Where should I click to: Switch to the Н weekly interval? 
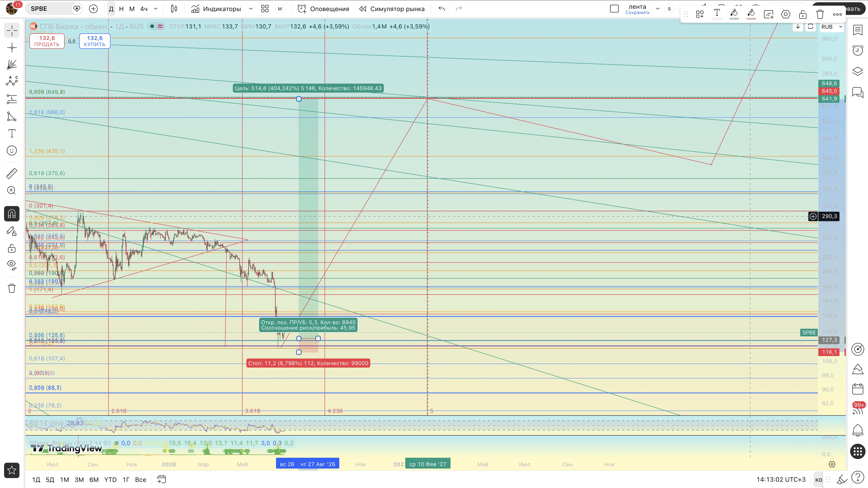click(x=121, y=9)
